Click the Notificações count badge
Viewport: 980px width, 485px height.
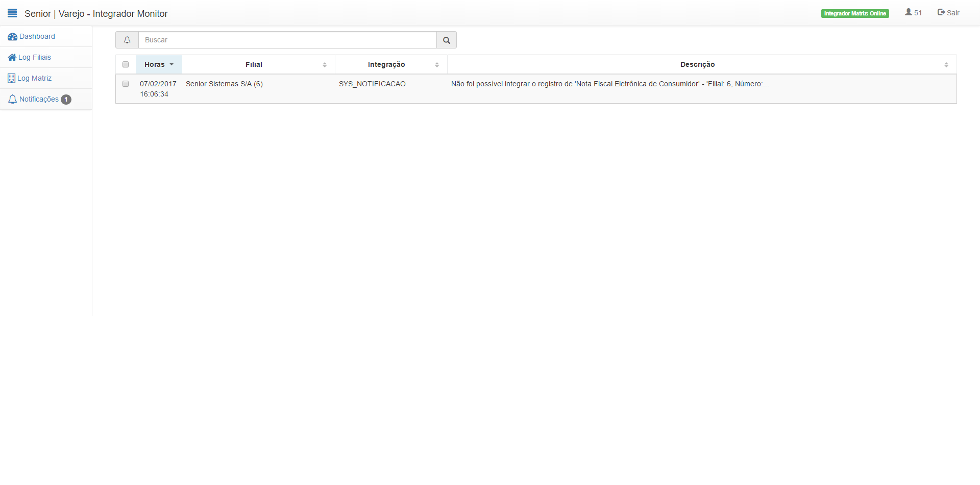(x=66, y=100)
